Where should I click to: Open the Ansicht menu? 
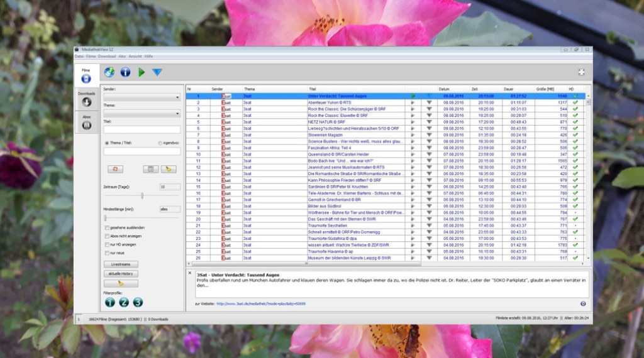tap(135, 57)
